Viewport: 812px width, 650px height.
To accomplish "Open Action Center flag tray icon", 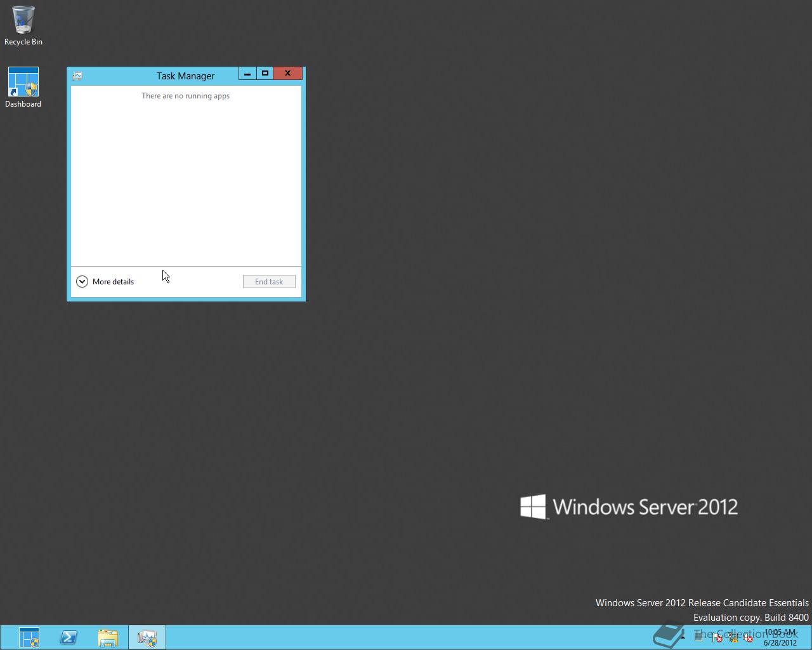I will click(x=717, y=637).
